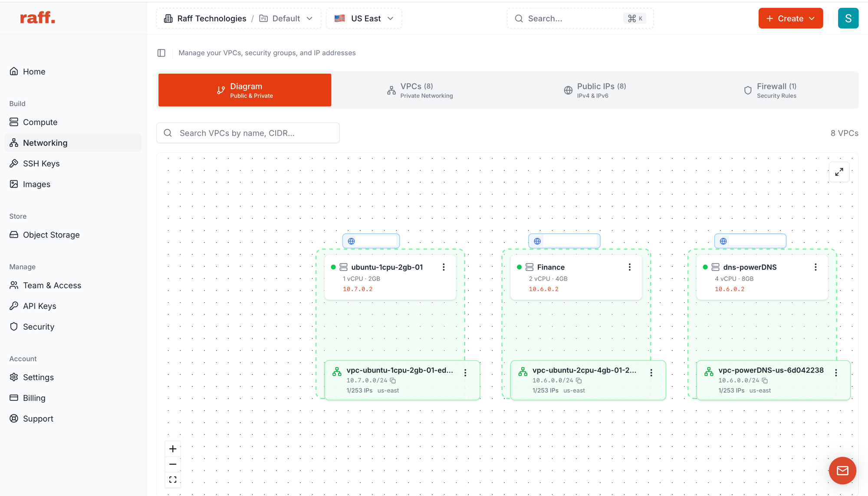Switch to the Diagram tab
The height and width of the screenshot is (496, 868).
click(x=245, y=90)
